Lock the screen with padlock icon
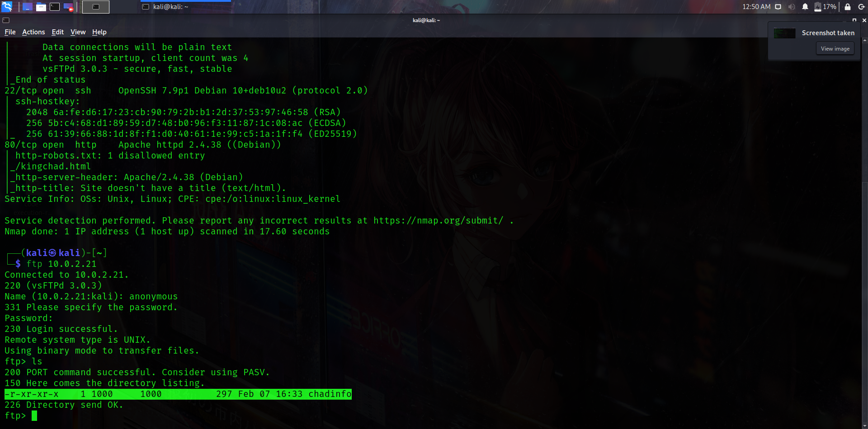This screenshot has height=429, width=868. click(x=848, y=7)
